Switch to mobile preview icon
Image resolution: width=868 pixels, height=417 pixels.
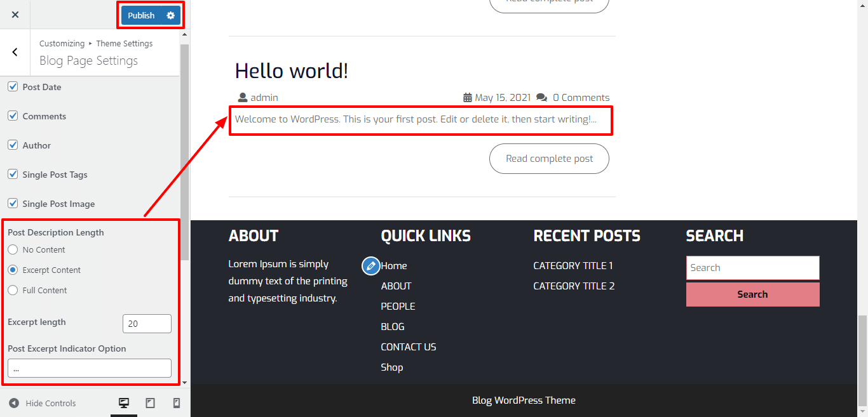177,403
